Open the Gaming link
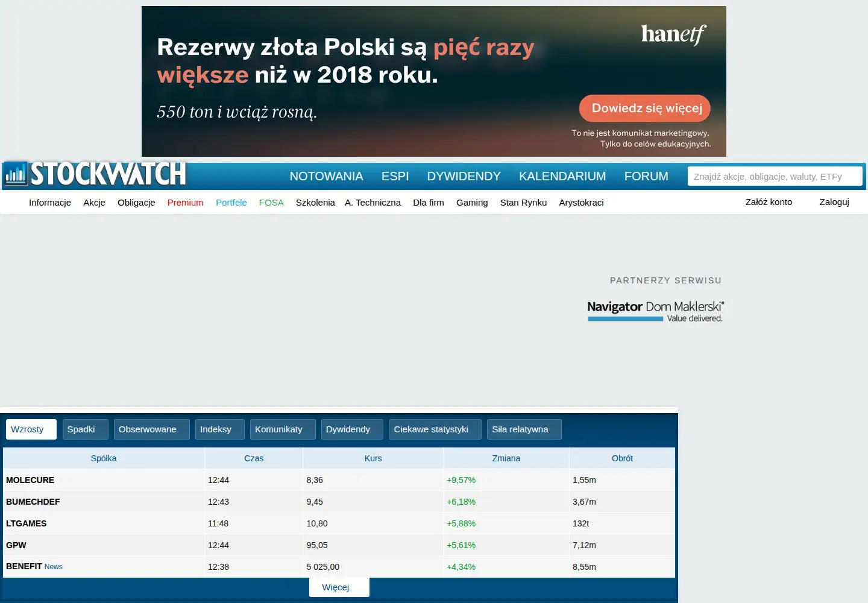This screenshot has height=603, width=868. point(472,203)
